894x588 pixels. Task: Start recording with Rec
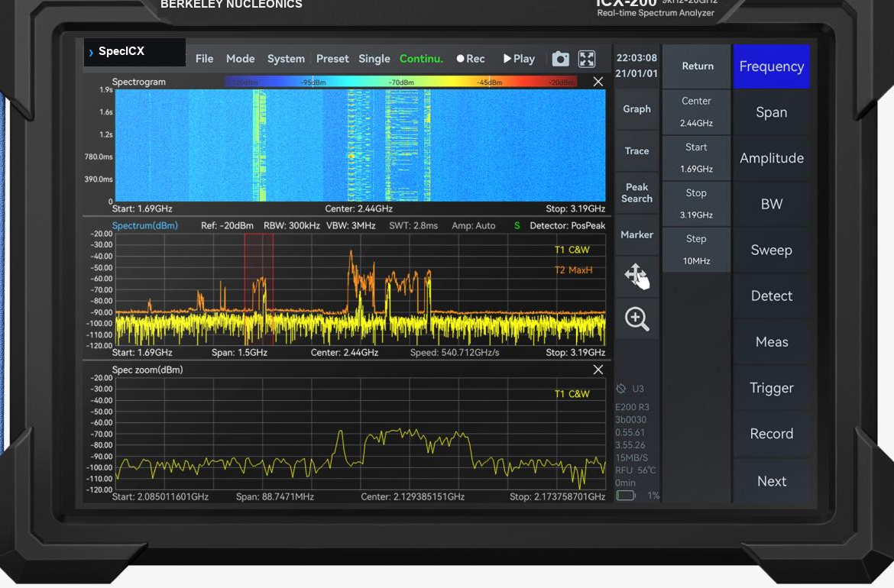[471, 59]
